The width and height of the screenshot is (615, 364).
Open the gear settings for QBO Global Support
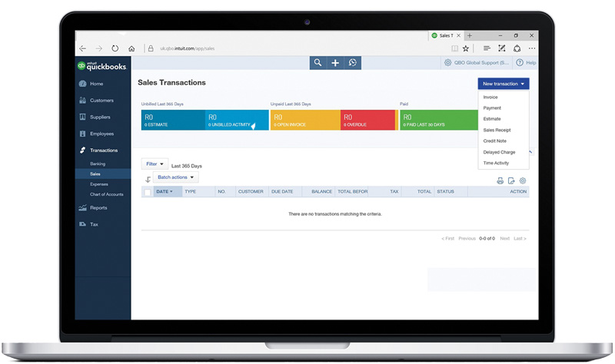tap(448, 63)
